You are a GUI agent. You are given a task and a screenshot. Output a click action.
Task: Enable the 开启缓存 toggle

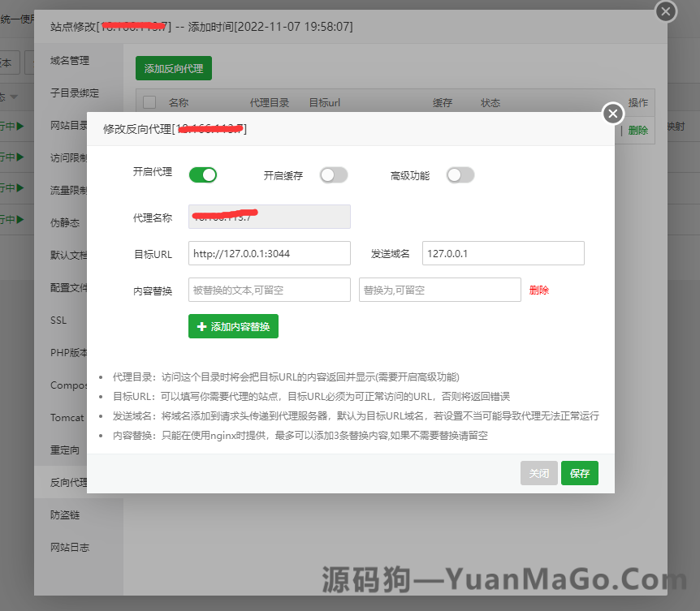333,174
